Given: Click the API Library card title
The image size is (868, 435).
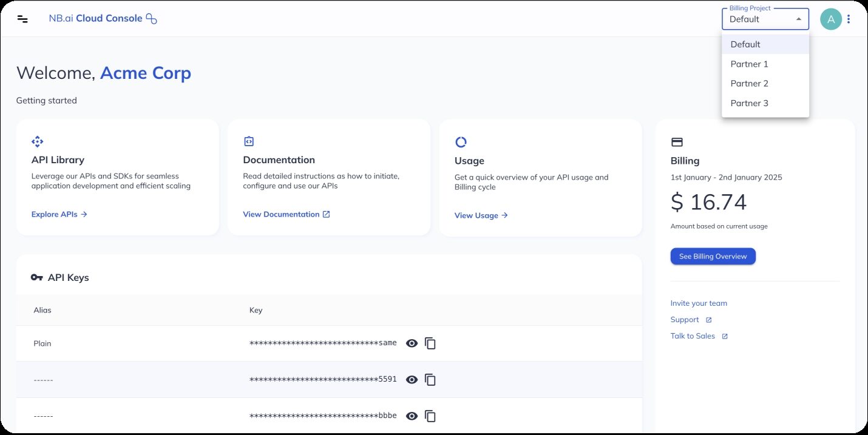Looking at the screenshot, I should (58, 160).
